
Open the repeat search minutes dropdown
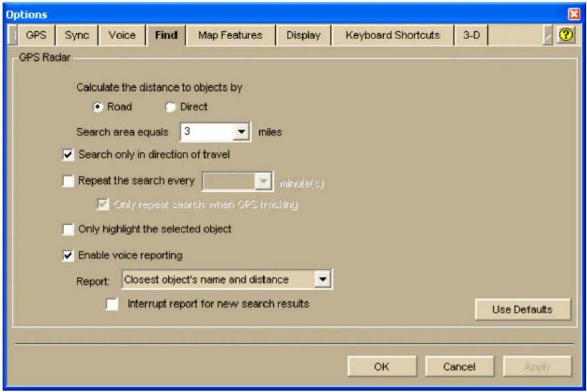pos(263,182)
